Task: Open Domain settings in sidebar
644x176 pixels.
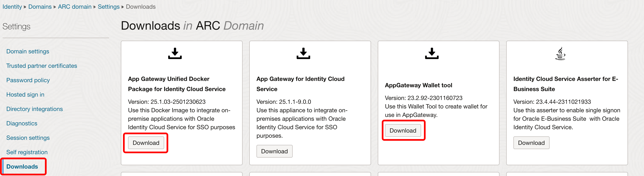Action: pos(28,51)
